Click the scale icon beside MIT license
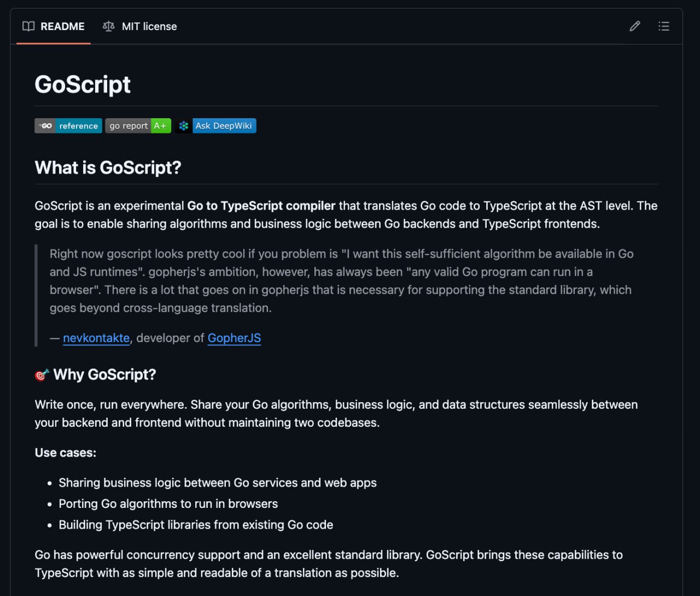 click(109, 26)
